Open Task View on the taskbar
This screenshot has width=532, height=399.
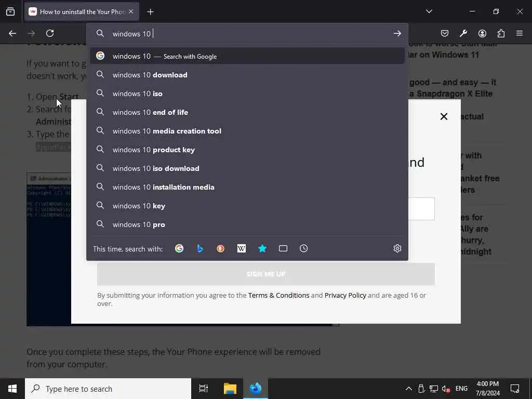(204, 389)
